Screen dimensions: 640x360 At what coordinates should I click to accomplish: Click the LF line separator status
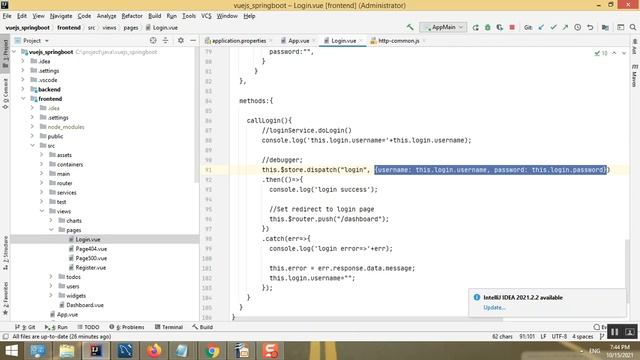(543, 337)
